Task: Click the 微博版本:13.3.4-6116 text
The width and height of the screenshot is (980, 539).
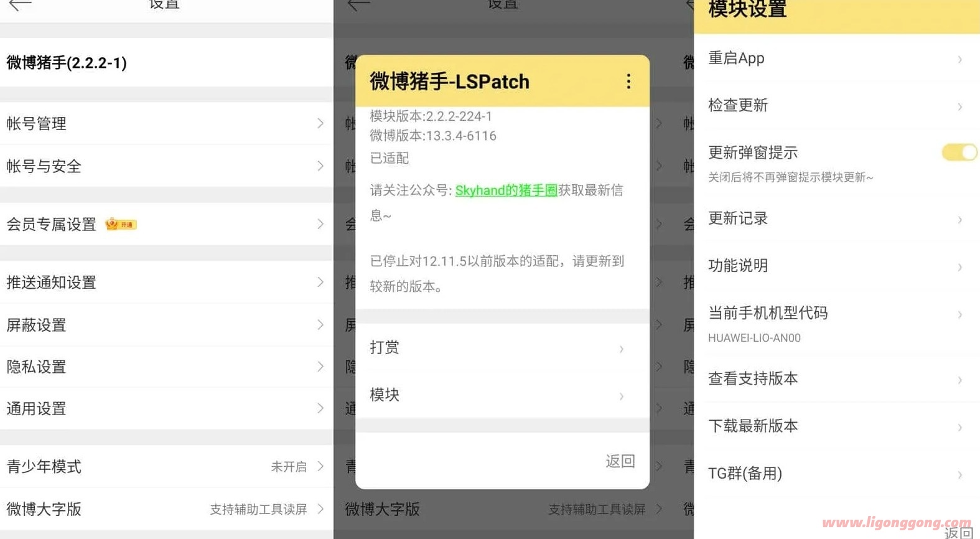Action: [x=433, y=136]
